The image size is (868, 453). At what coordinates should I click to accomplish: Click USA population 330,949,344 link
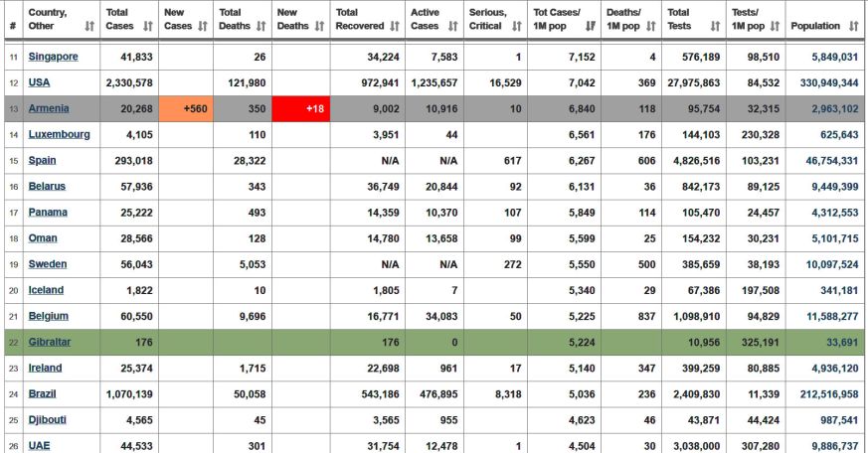click(829, 83)
